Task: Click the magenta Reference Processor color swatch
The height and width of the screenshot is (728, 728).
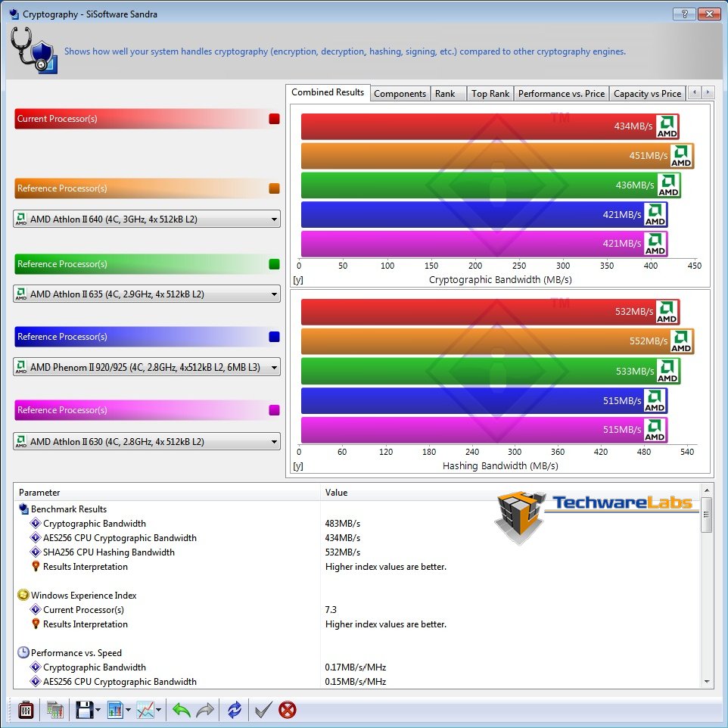Action: coord(274,410)
